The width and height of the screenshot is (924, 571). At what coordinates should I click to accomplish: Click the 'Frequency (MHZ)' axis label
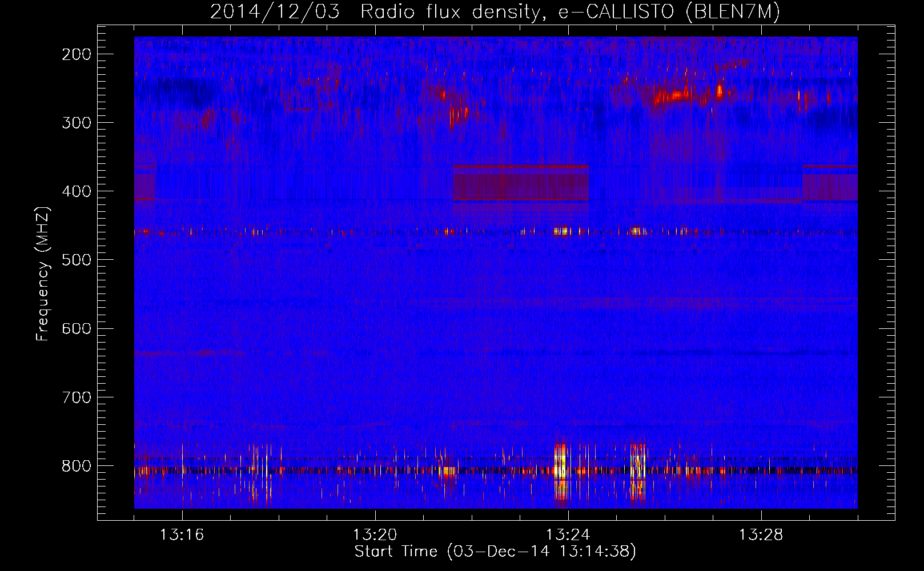click(x=43, y=274)
